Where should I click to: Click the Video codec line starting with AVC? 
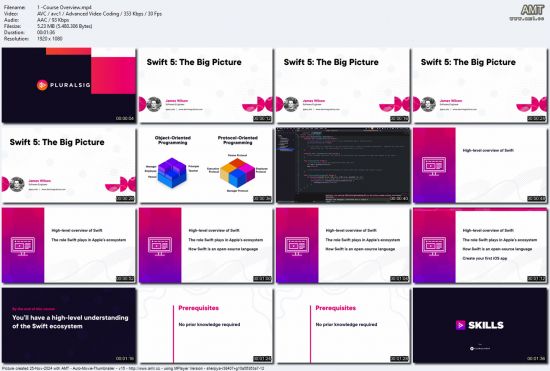(99, 14)
